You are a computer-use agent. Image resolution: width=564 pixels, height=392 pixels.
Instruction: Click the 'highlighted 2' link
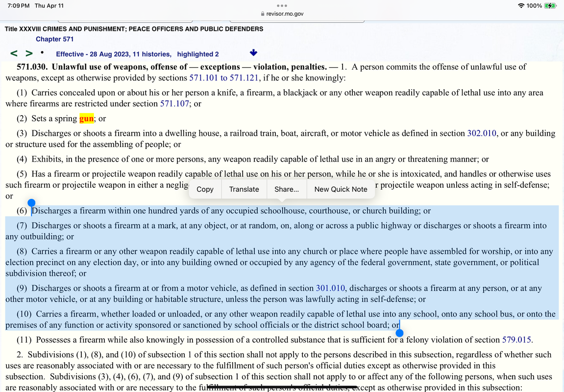(198, 54)
